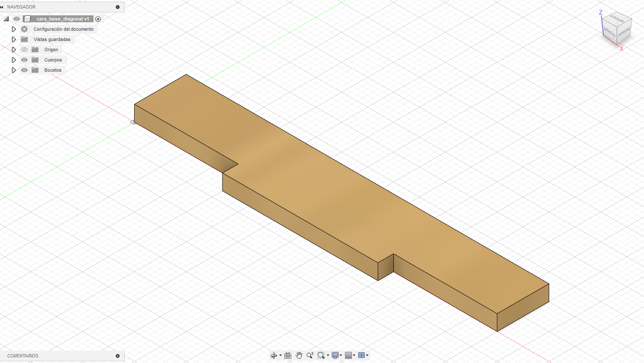Select the Pan tool
Viewport: 644px width, 363px height.
(x=299, y=355)
